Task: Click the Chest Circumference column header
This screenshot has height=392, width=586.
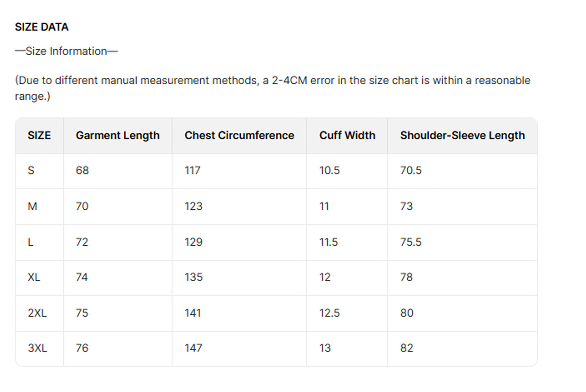Action: click(x=239, y=135)
